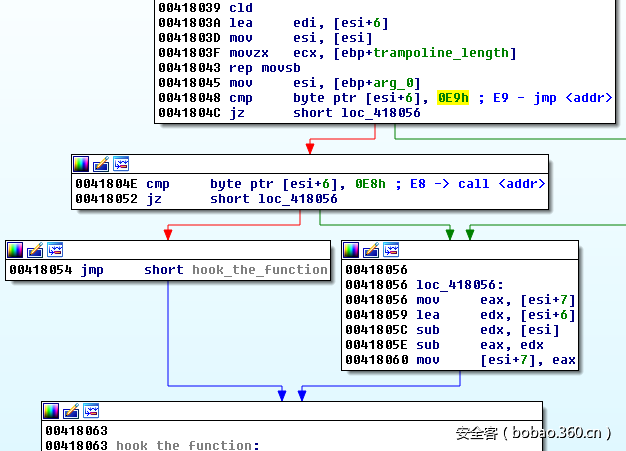The image size is (626, 451).
Task: Click color palette icon on 00418063 node
Action: pos(51,411)
